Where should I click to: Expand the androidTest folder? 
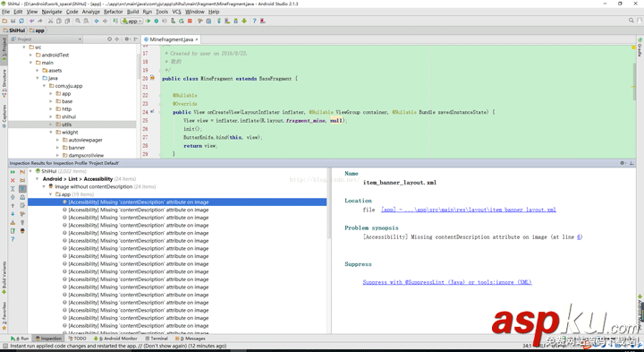(x=30, y=56)
